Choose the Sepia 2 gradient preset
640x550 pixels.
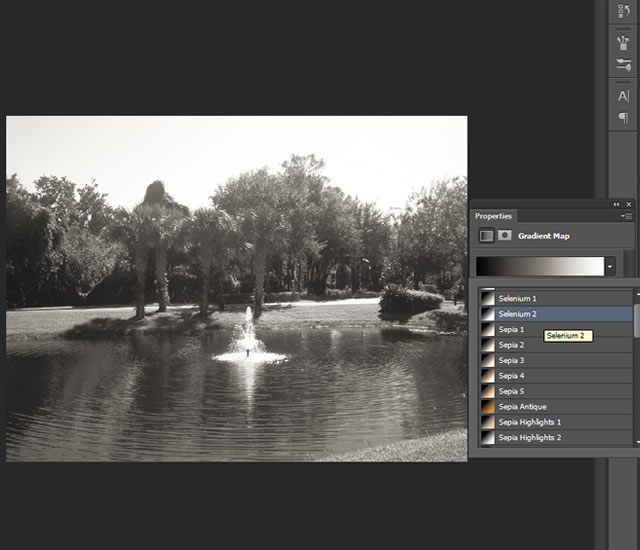(556, 345)
